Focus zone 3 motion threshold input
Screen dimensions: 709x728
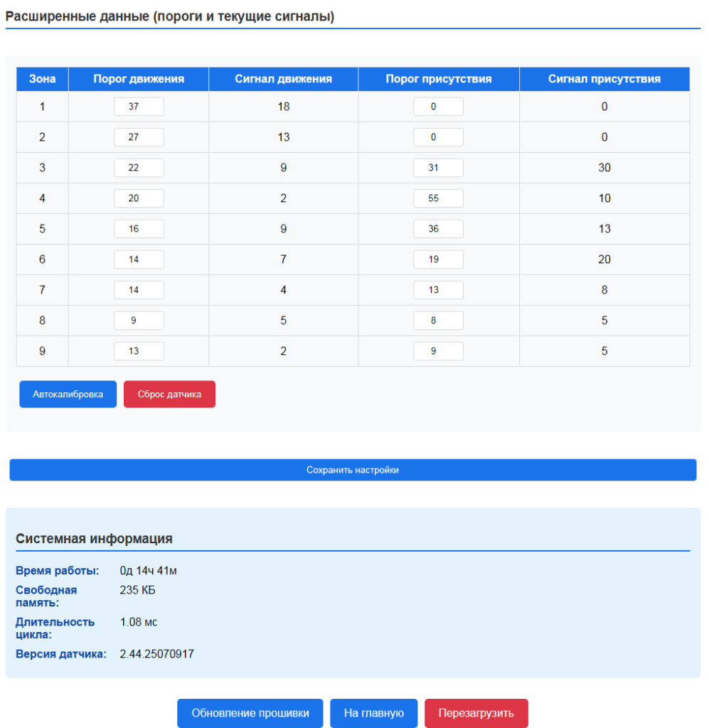click(x=139, y=168)
